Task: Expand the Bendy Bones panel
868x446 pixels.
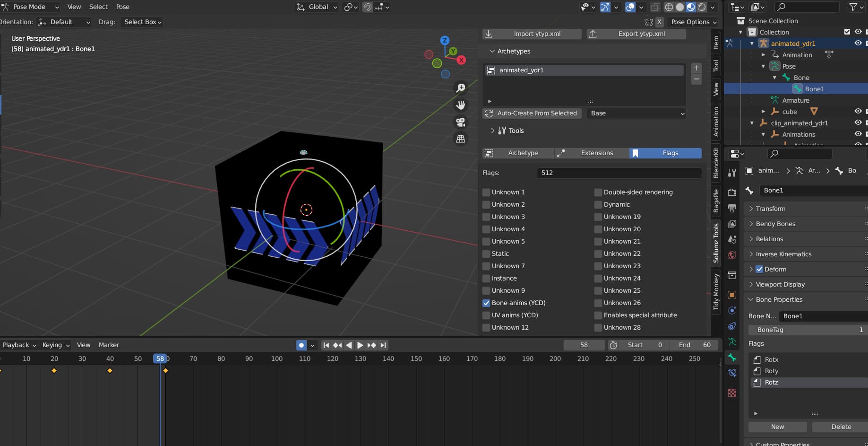Action: (751, 224)
